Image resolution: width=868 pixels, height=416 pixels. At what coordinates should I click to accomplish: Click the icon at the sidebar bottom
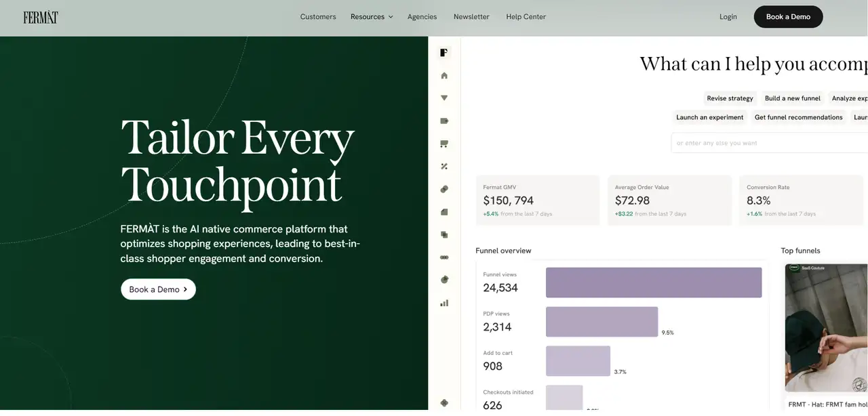(444, 402)
